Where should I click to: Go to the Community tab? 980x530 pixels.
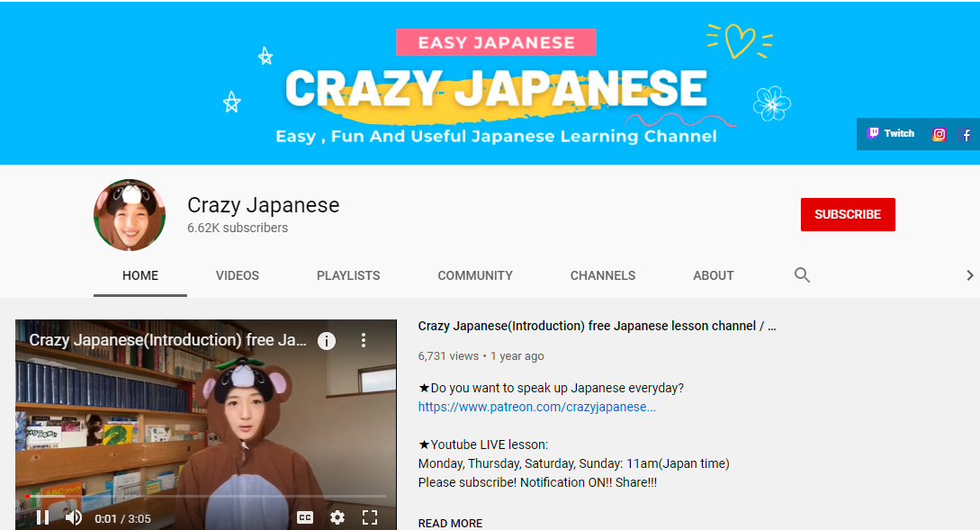[x=475, y=275]
